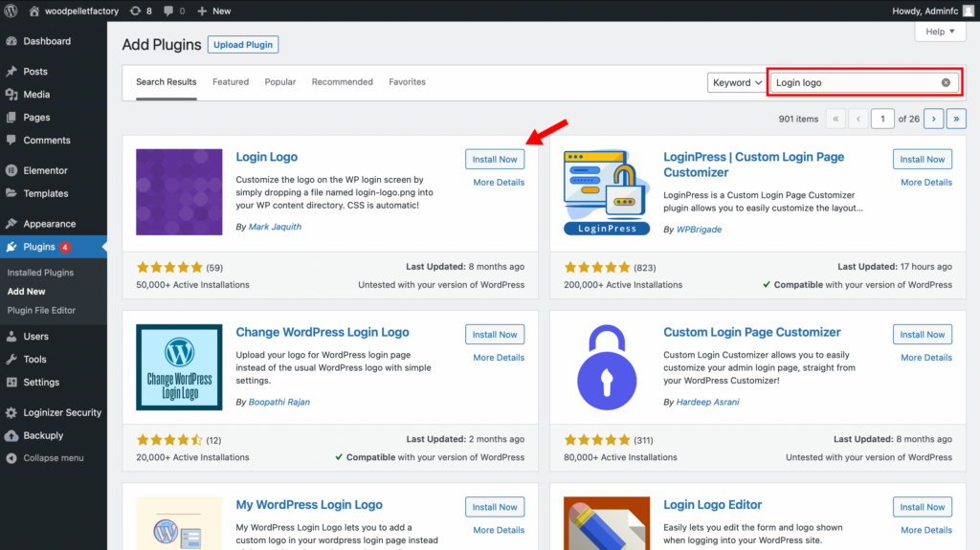
Task: Switch to the Search Results tab
Action: tap(167, 82)
